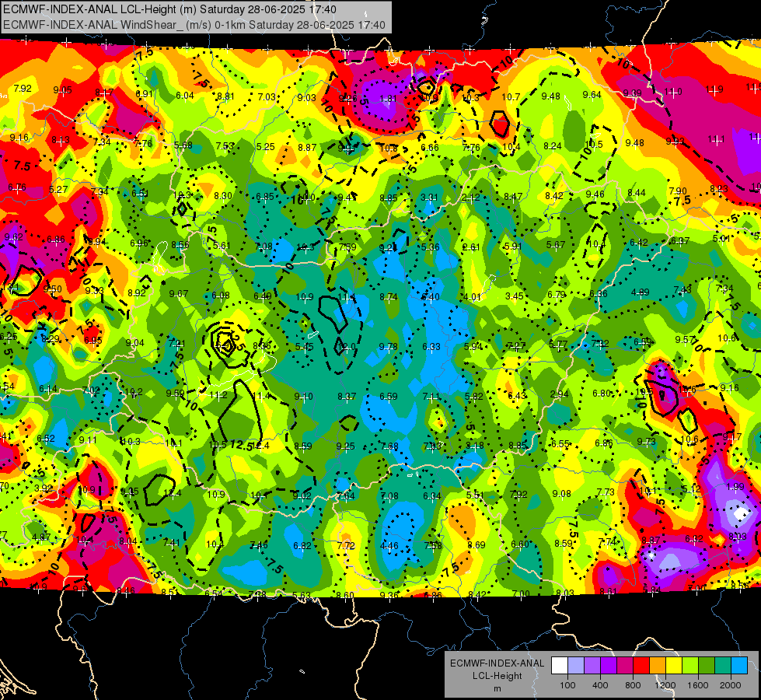Click the wind shear value '8.30'
The height and width of the screenshot is (700, 761).
click(x=223, y=196)
